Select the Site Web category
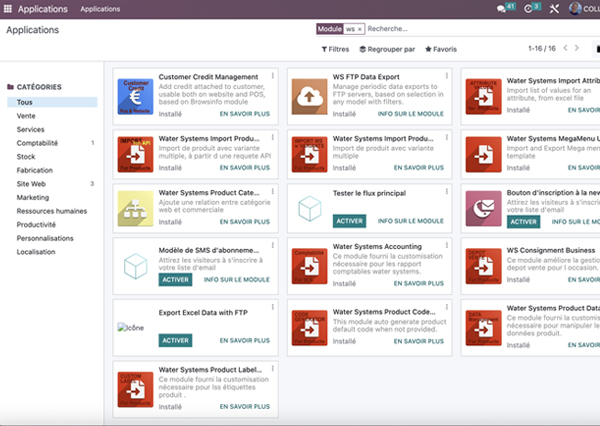 52,184
